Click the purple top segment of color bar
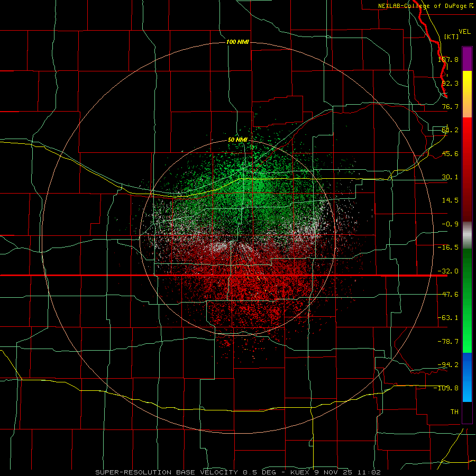The width and height of the screenshot is (476, 476). (x=467, y=59)
